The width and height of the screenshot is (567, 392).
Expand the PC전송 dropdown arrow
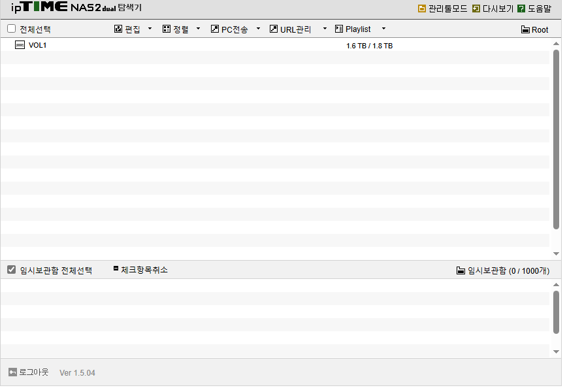(x=258, y=29)
